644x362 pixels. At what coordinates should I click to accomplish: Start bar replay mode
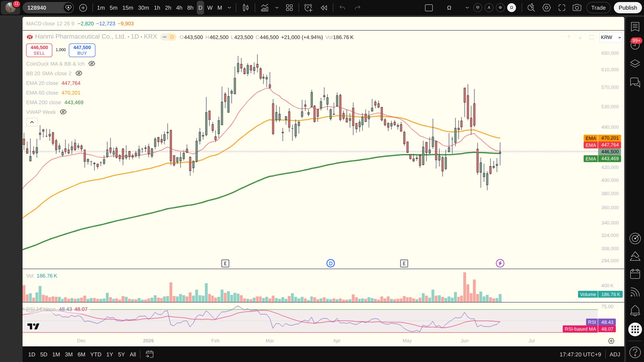coord(324,8)
